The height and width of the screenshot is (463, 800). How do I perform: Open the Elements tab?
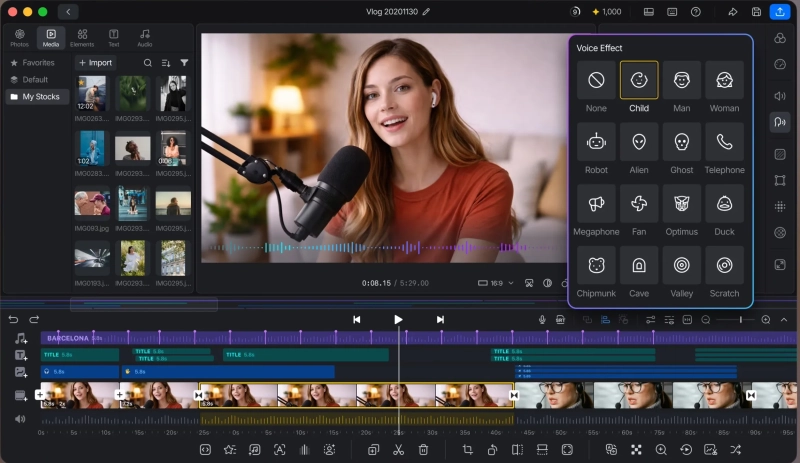pos(82,38)
